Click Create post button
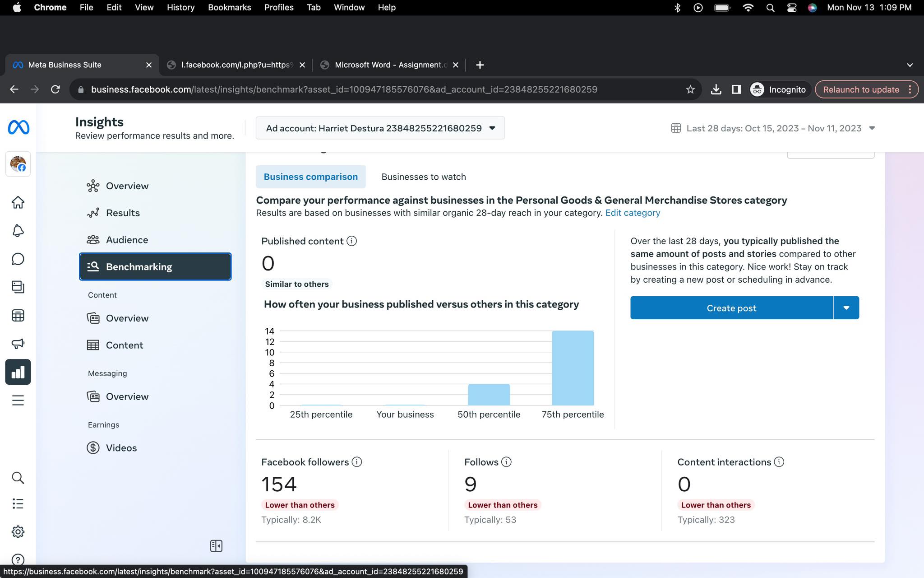The width and height of the screenshot is (924, 578). click(x=731, y=308)
